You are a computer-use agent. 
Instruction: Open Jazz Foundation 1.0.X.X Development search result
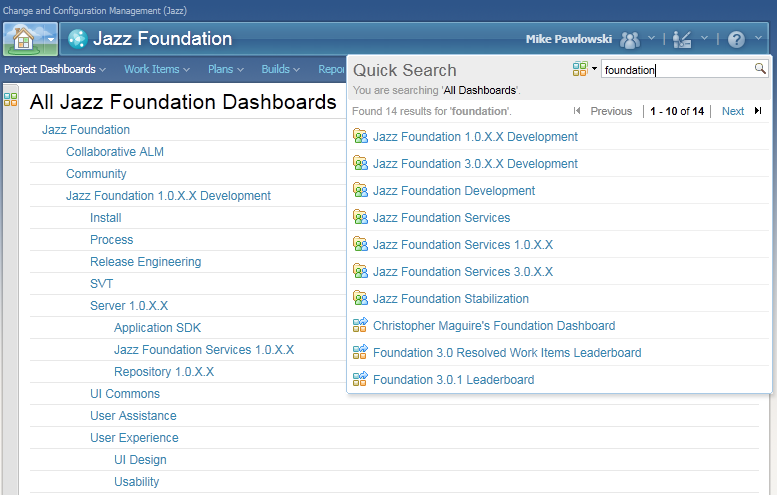point(475,136)
